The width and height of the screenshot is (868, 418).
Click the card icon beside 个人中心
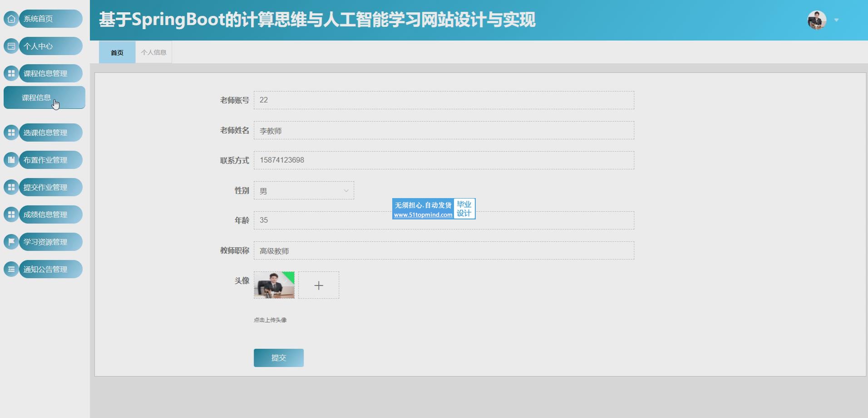click(11, 46)
